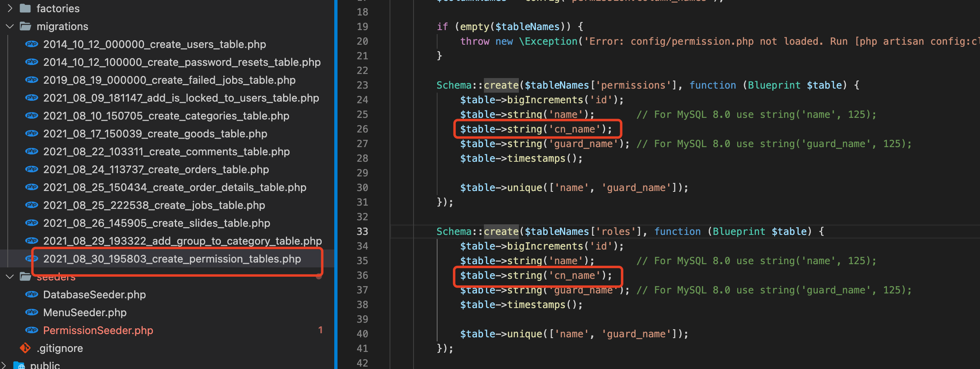The image size is (980, 369).
Task: Click line number 26 in the gutter
Action: [362, 129]
